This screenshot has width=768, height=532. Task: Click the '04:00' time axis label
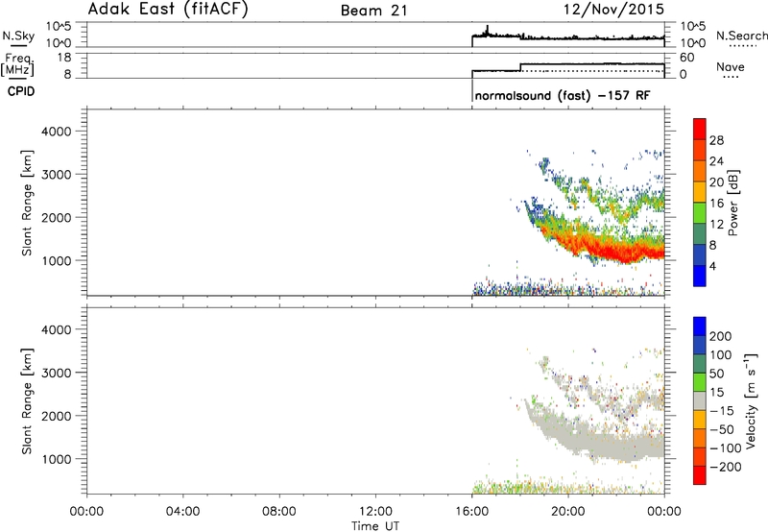(x=183, y=512)
